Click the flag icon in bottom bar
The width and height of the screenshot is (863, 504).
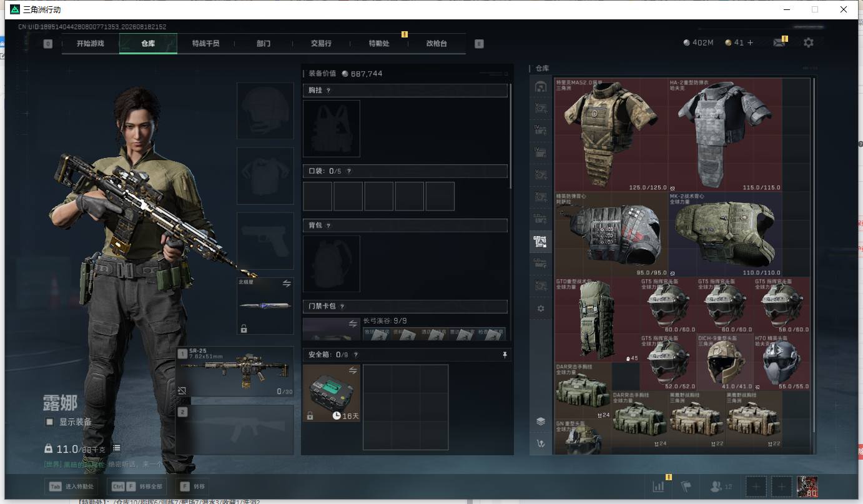[686, 487]
